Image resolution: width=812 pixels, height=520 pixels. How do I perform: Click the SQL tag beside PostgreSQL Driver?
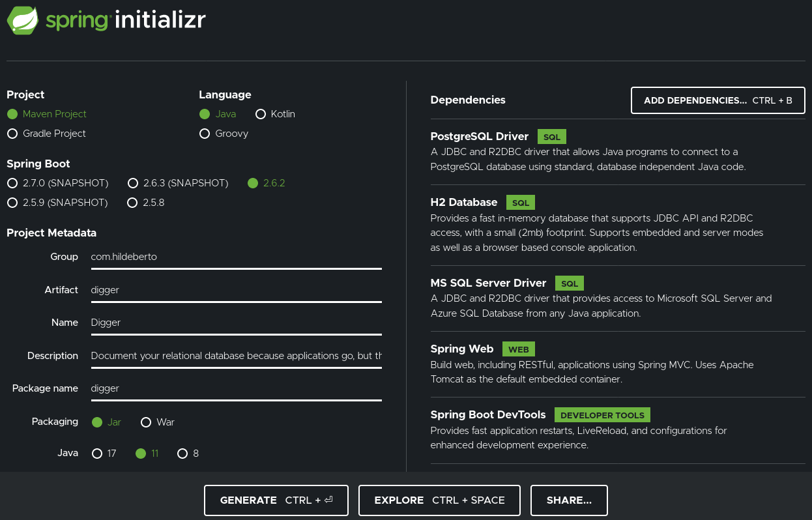552,137
